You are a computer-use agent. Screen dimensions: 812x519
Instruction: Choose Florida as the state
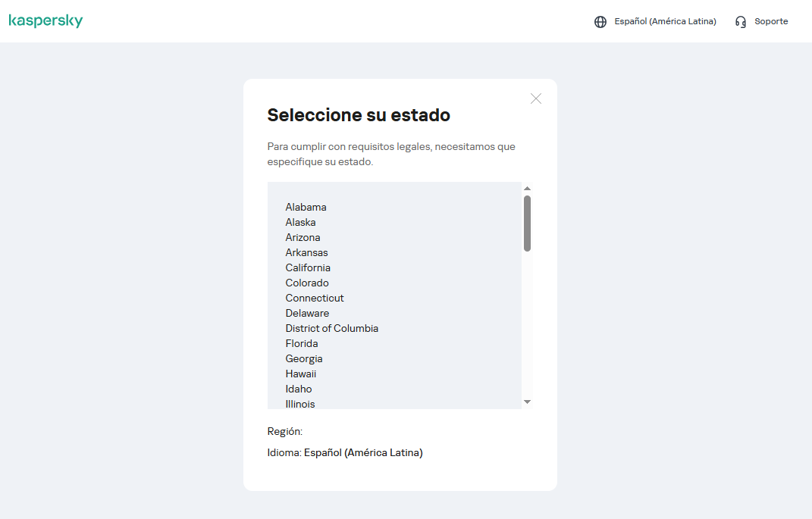point(302,344)
